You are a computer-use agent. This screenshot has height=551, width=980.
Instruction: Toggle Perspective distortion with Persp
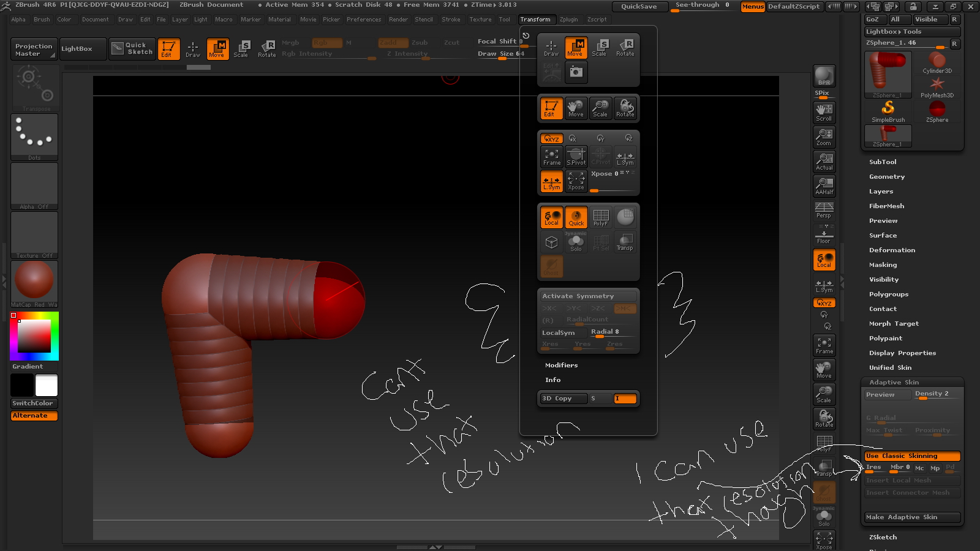(x=824, y=210)
